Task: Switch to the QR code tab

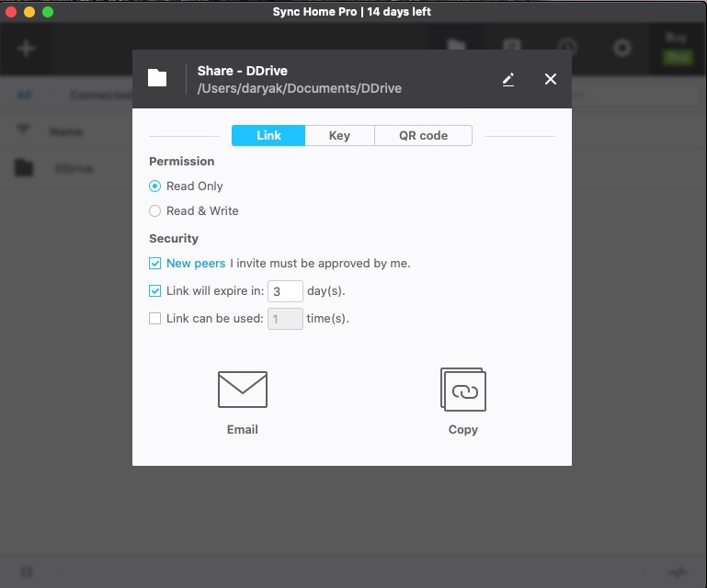Action: pos(424,136)
